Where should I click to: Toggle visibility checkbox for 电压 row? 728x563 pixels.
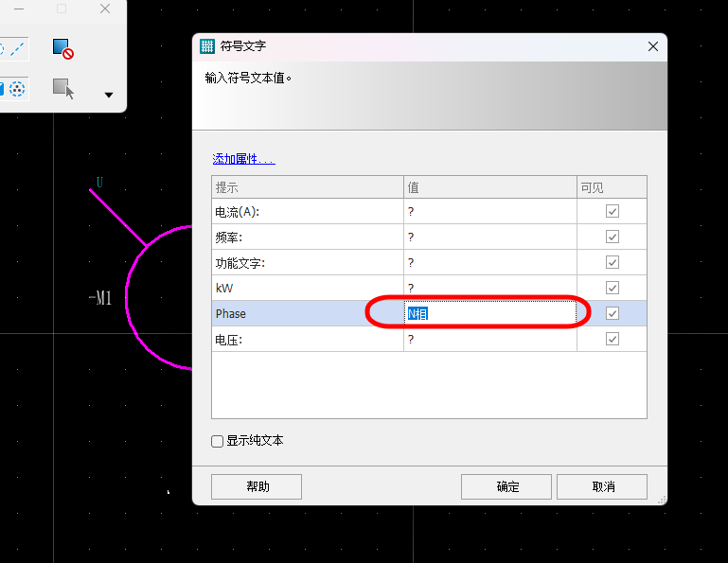coord(612,339)
